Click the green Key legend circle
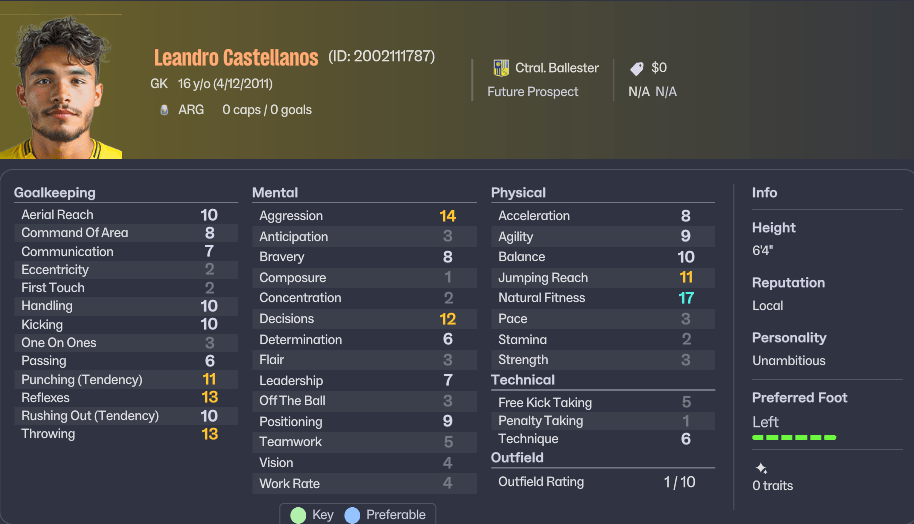914x524 pixels. pyautogui.click(x=298, y=515)
